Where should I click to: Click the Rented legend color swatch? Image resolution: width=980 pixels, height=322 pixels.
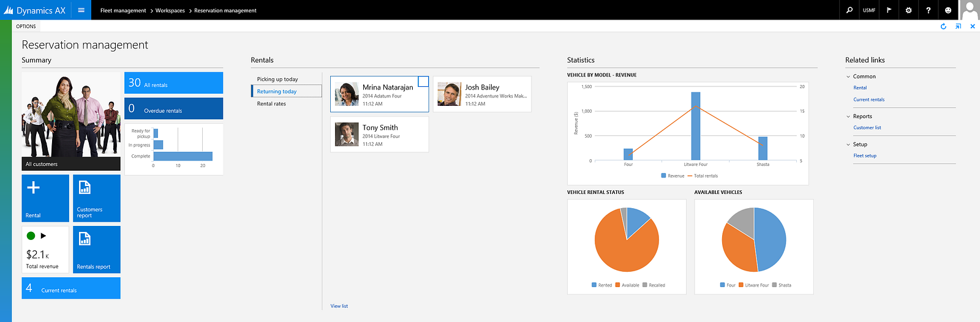tap(594, 285)
